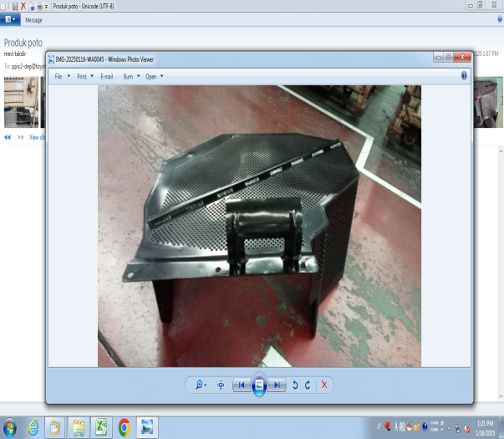Screen dimensions: 504x439
Task: Open the Print menu
Action: (82, 77)
